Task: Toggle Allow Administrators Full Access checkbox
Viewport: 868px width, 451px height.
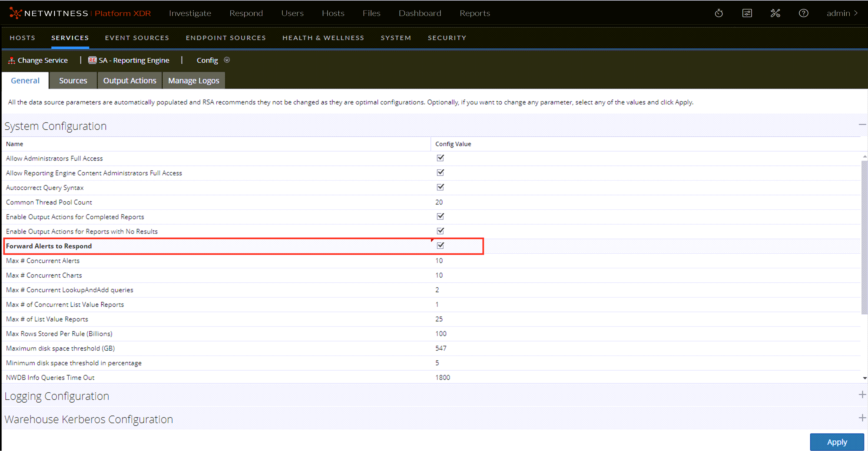Action: [x=440, y=158]
